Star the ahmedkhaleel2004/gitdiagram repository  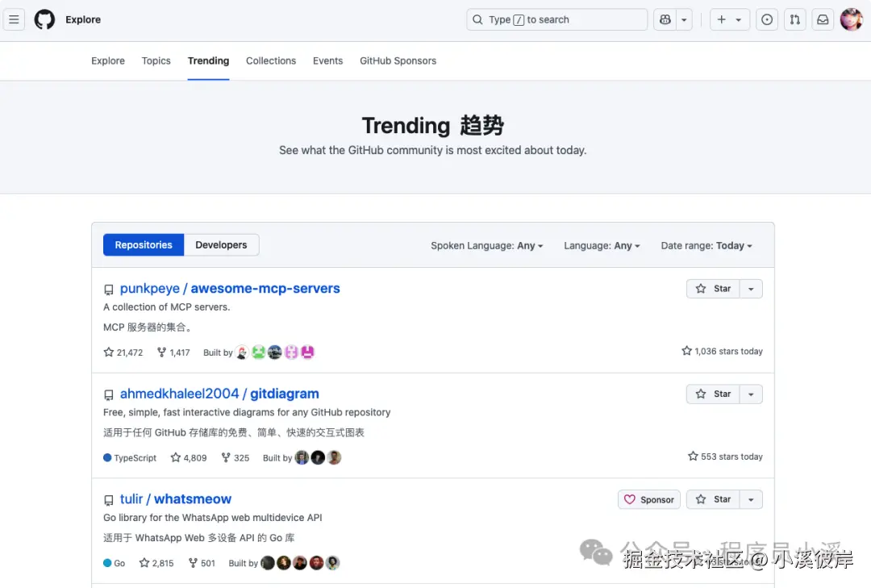pyautogui.click(x=713, y=394)
